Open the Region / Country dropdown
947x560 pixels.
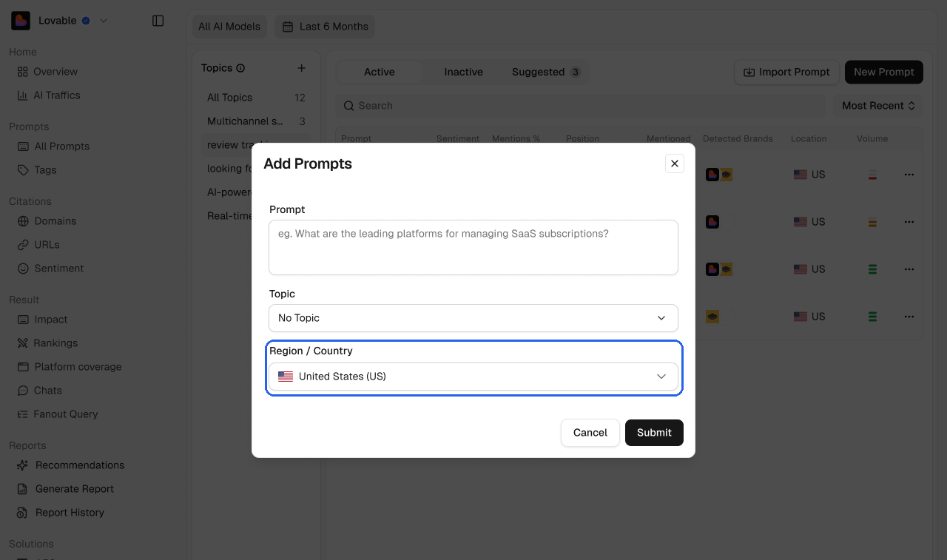473,377
